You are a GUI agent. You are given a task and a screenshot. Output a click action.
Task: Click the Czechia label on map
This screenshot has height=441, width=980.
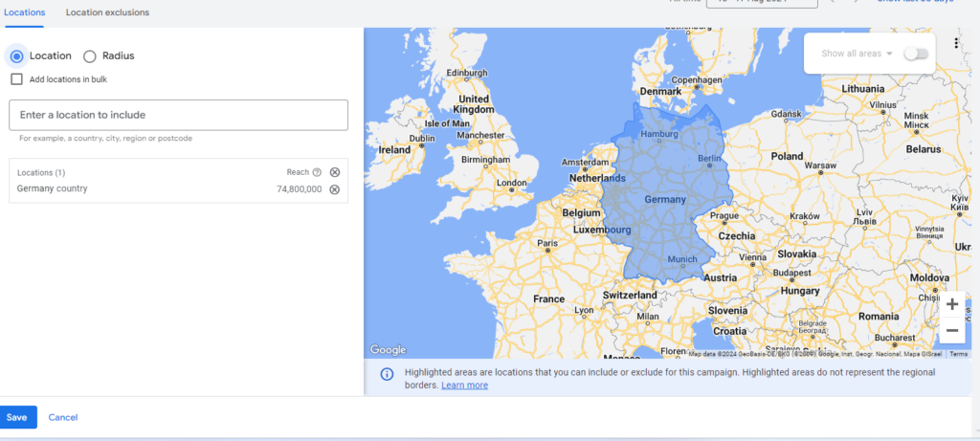pos(736,236)
